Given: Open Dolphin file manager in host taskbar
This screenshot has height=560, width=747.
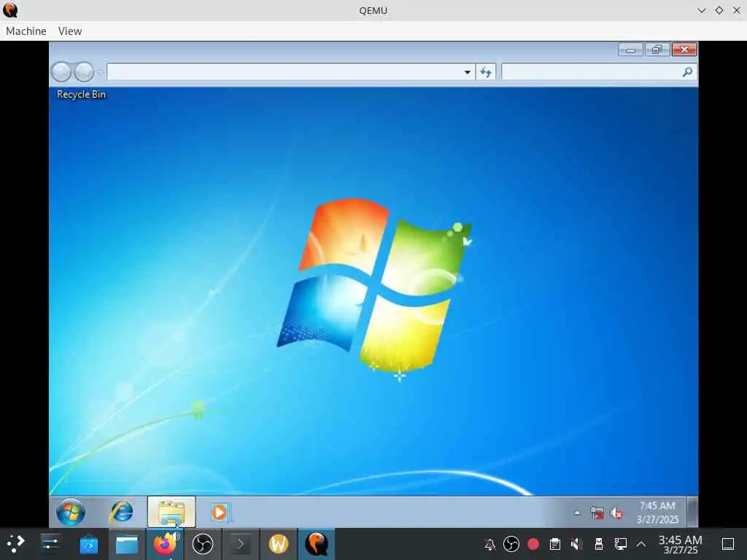Looking at the screenshot, I should (127, 544).
